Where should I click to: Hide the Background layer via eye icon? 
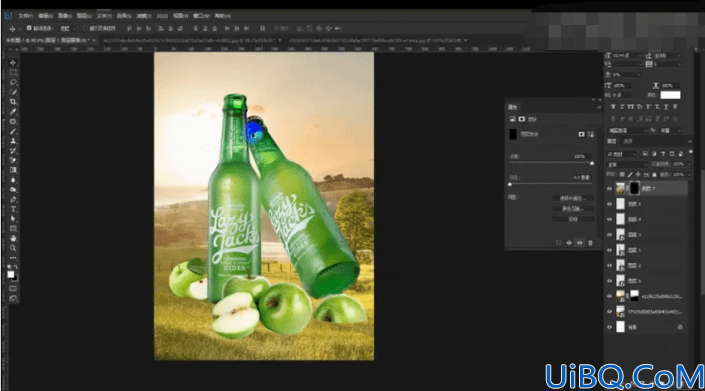[610, 327]
